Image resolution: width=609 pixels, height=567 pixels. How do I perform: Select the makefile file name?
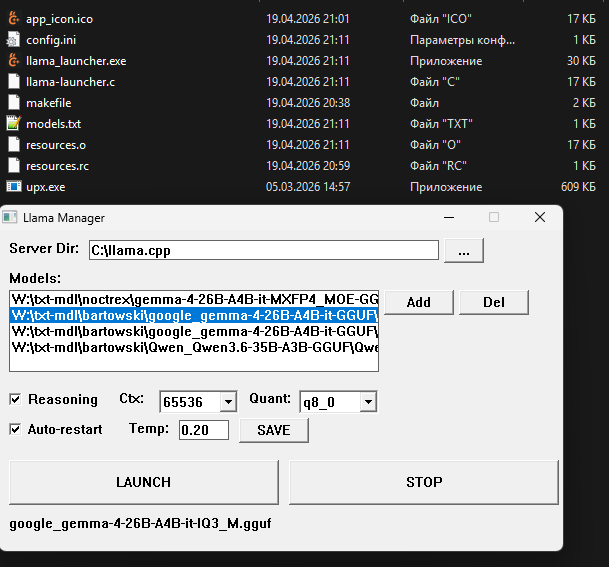pos(49,103)
